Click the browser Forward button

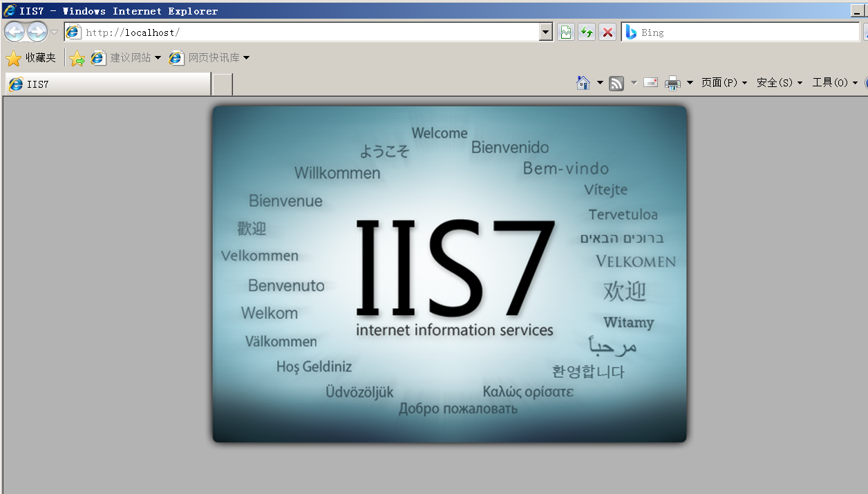37,32
